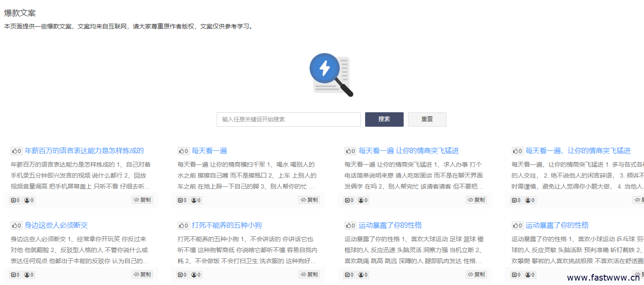Click video count icon under "身边这些人必须断交"
Screen dimensions: 644x285
(x=15, y=274)
